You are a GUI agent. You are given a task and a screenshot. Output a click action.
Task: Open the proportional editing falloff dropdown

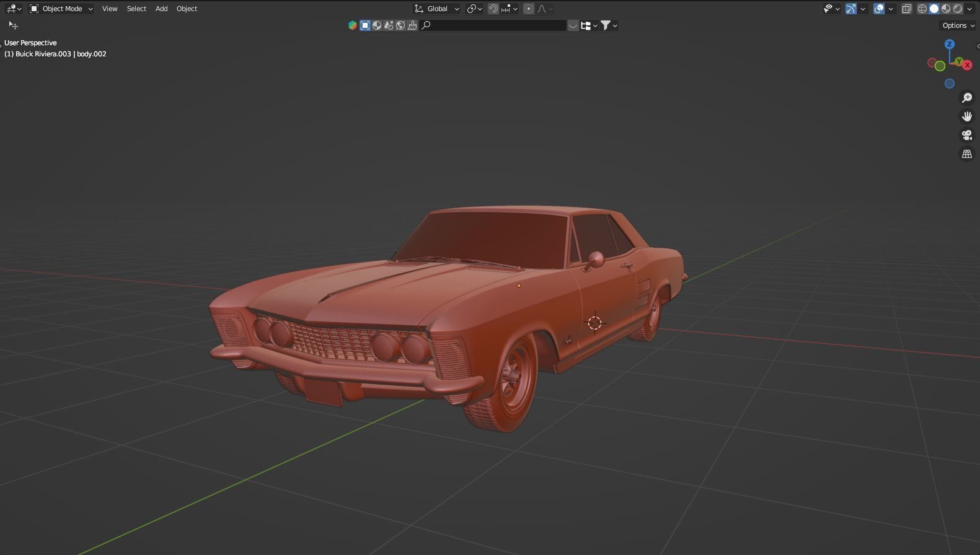pyautogui.click(x=545, y=9)
